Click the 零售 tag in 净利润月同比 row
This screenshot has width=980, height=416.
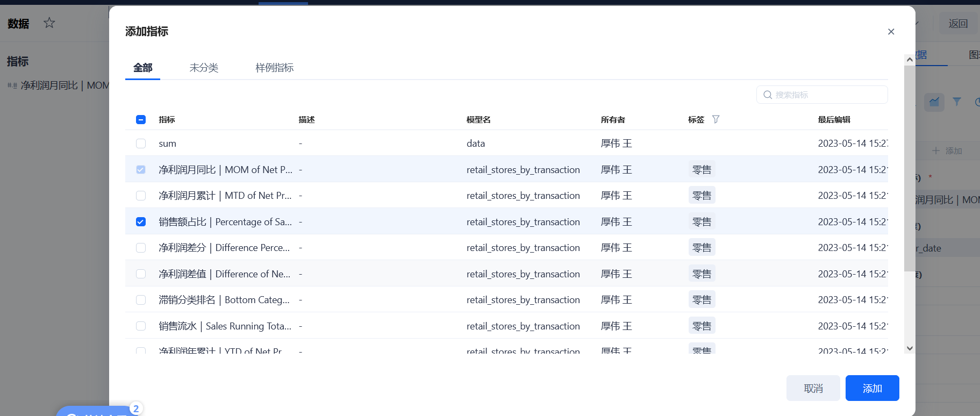click(x=702, y=170)
